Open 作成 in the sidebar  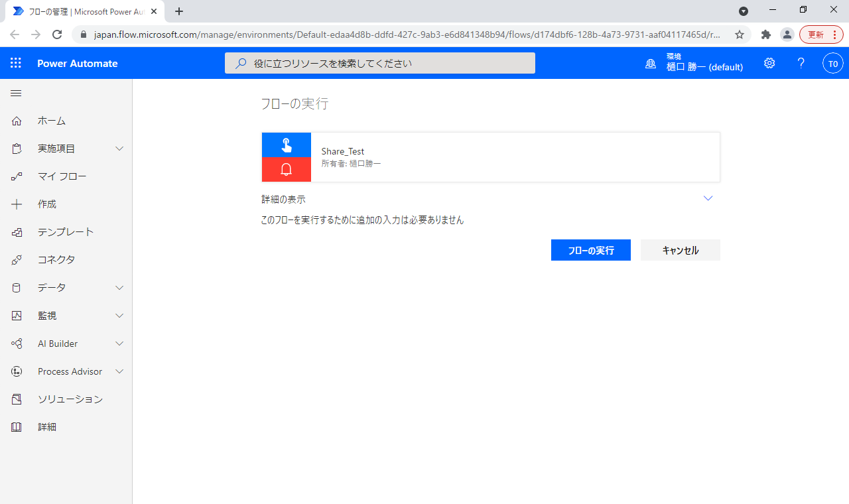pyautogui.click(x=47, y=204)
